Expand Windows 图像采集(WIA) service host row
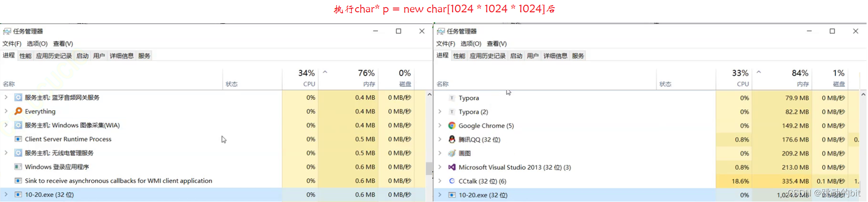This screenshot has height=202, width=868. pyautogui.click(x=6, y=125)
